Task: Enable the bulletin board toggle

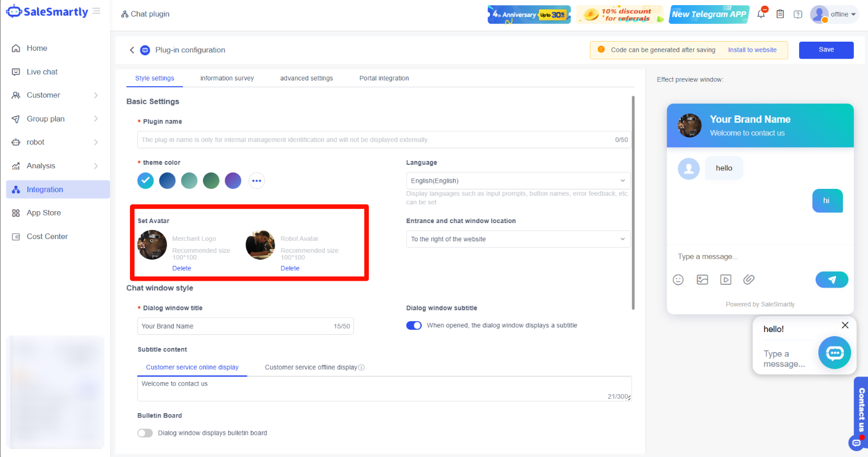Action: click(x=145, y=433)
